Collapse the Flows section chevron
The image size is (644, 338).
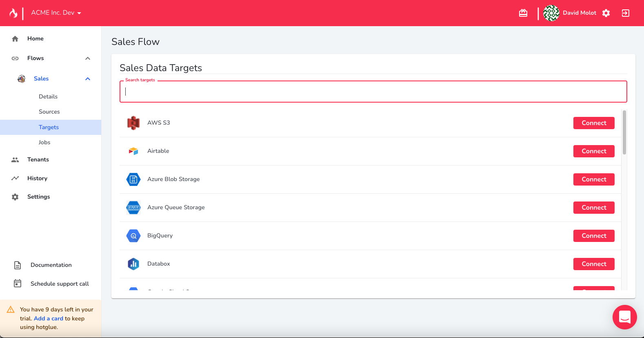(88, 58)
